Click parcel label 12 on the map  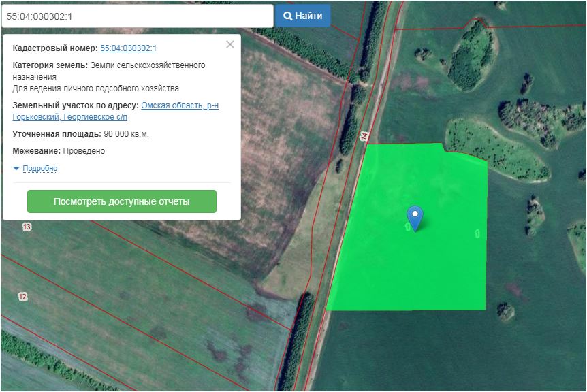click(x=22, y=296)
